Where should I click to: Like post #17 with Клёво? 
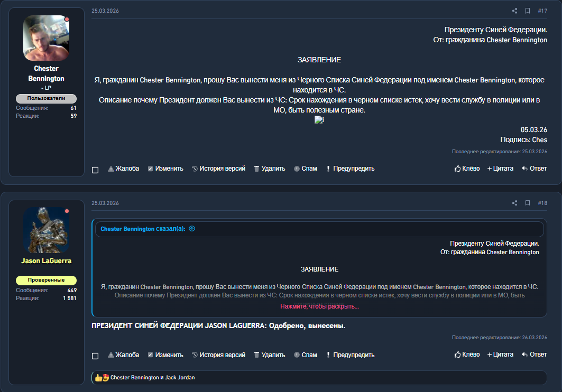pyautogui.click(x=467, y=169)
